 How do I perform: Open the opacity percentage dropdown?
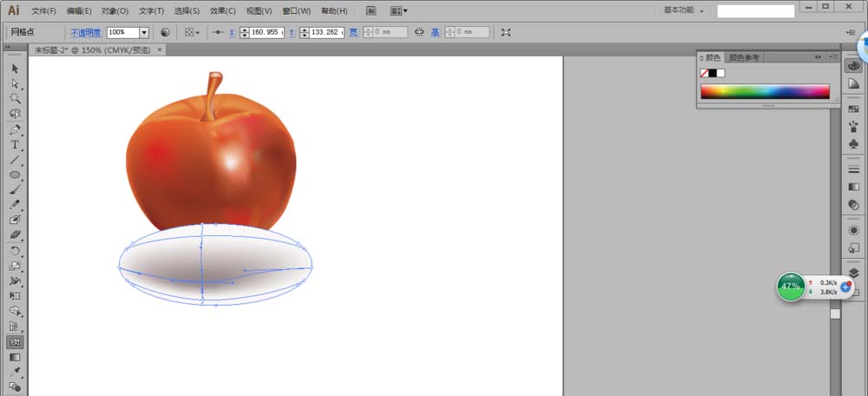pyautogui.click(x=144, y=32)
